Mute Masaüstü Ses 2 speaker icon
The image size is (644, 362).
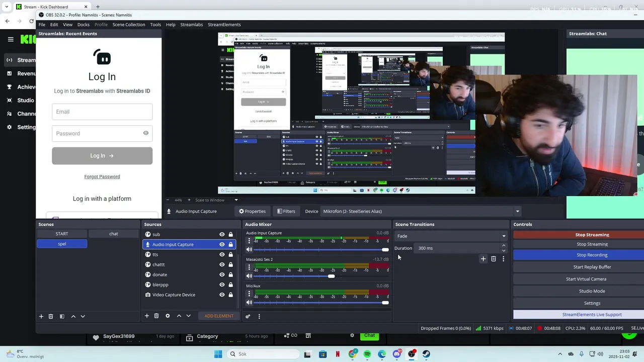coord(249,276)
